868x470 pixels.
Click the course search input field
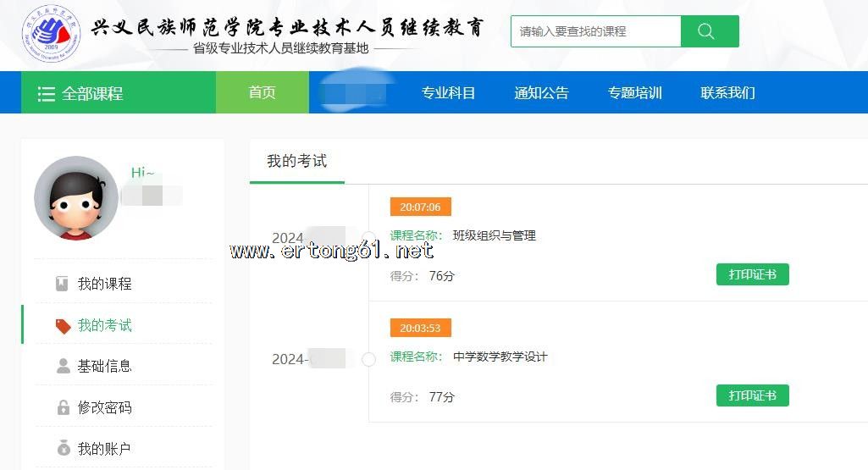pos(595,31)
